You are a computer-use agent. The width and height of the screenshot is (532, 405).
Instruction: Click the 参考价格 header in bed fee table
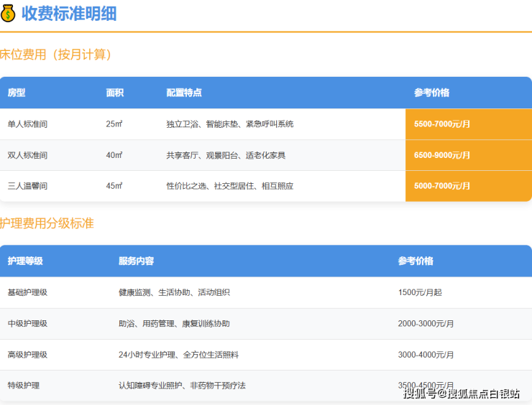tap(431, 93)
